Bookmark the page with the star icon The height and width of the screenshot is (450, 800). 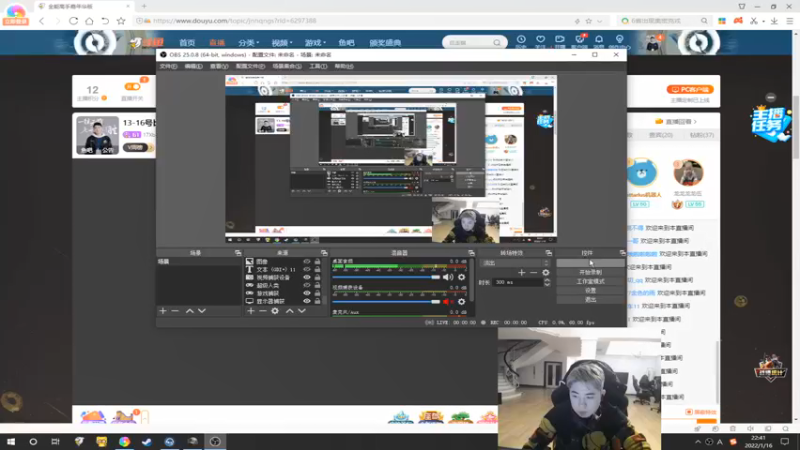121,21
